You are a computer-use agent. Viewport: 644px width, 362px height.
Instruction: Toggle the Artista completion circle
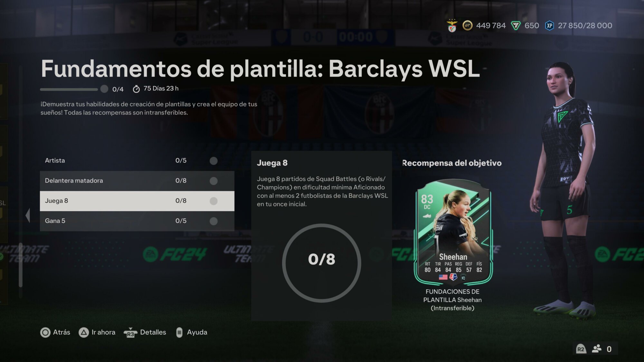click(x=213, y=161)
